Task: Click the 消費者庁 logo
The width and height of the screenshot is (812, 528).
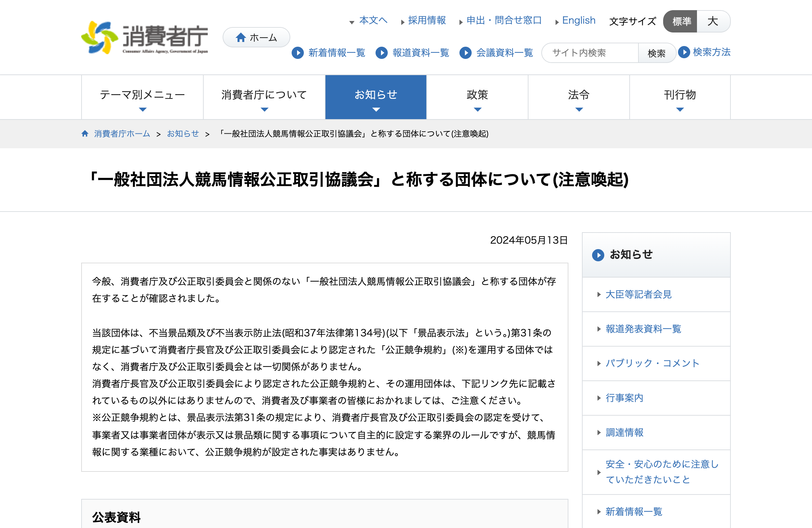Action: coord(144,38)
